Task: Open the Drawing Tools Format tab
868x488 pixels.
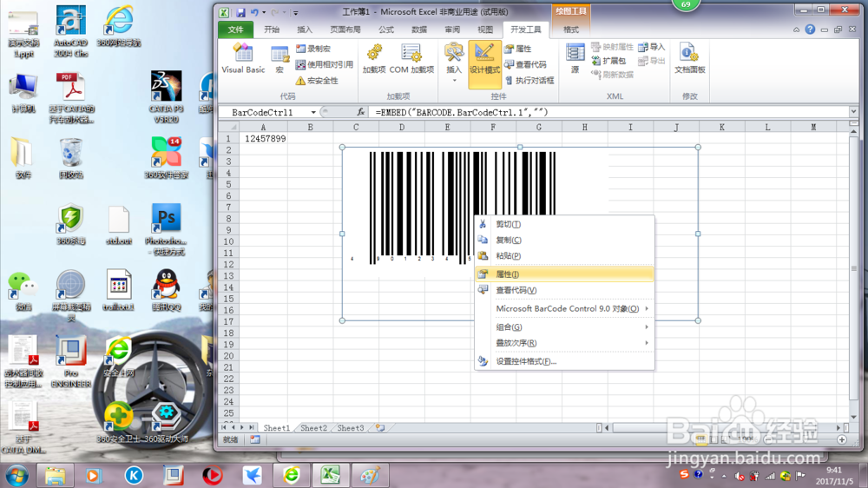Action: tap(571, 30)
